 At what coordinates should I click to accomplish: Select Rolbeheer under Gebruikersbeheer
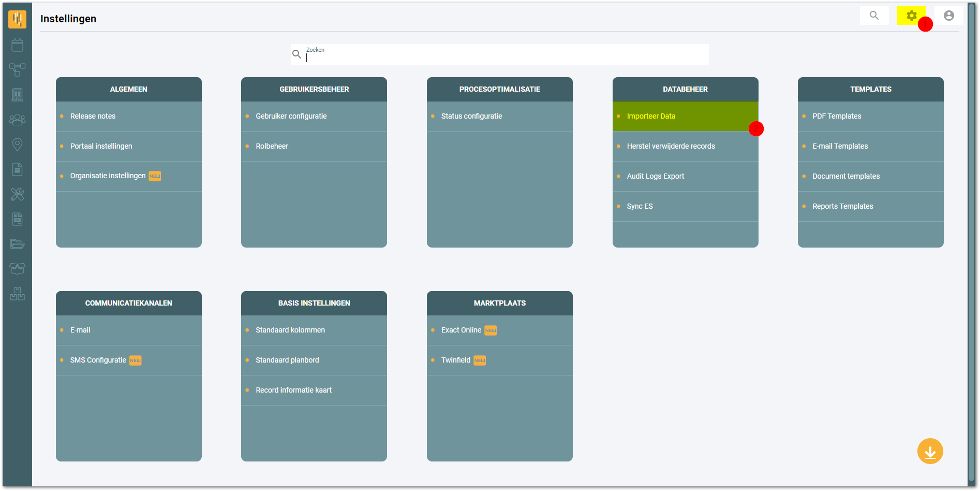(x=272, y=146)
